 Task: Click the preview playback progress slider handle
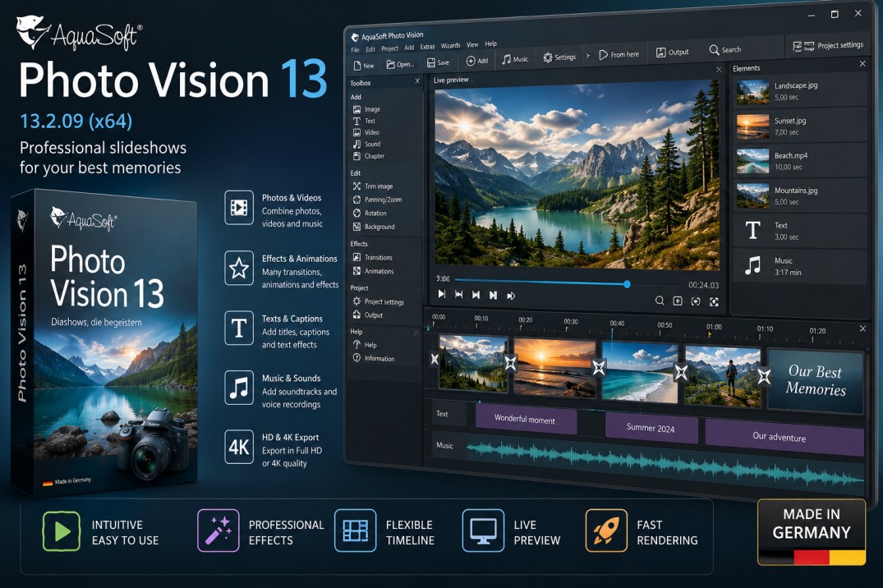click(x=627, y=284)
